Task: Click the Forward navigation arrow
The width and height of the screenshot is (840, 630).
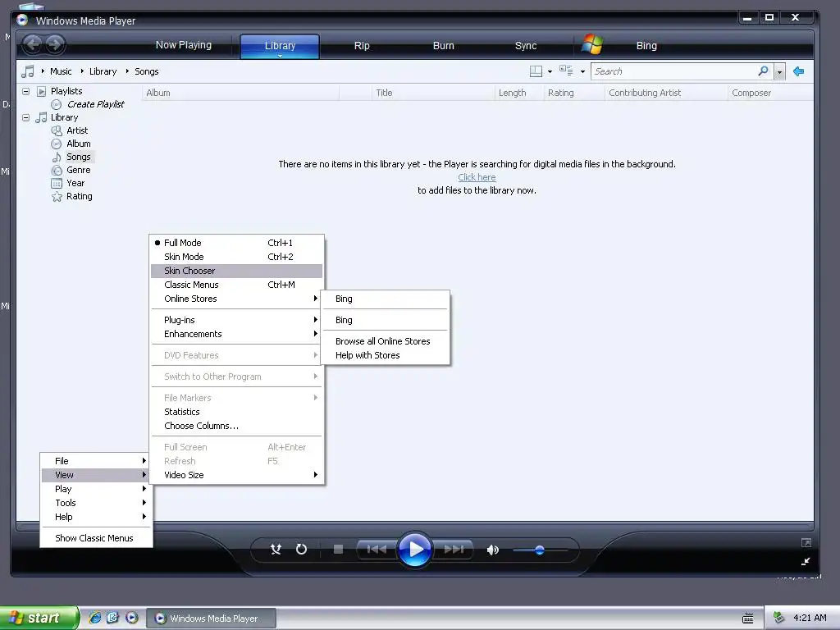Action: (55, 44)
